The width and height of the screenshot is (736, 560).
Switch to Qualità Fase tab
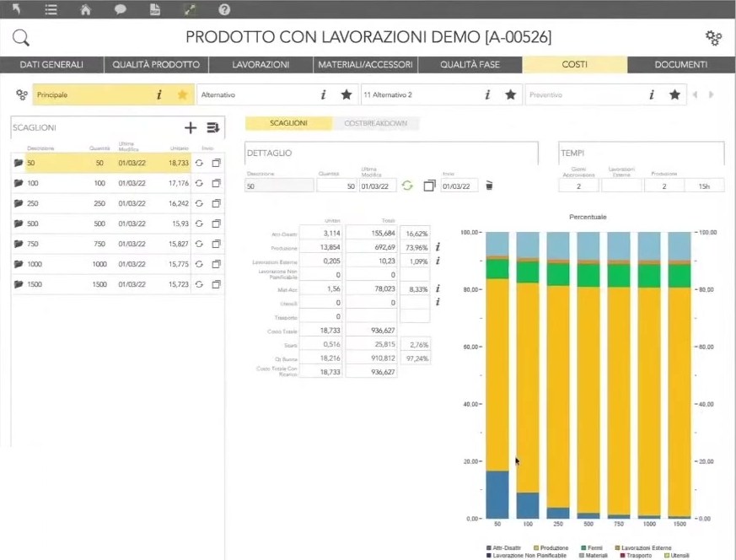[470, 65]
